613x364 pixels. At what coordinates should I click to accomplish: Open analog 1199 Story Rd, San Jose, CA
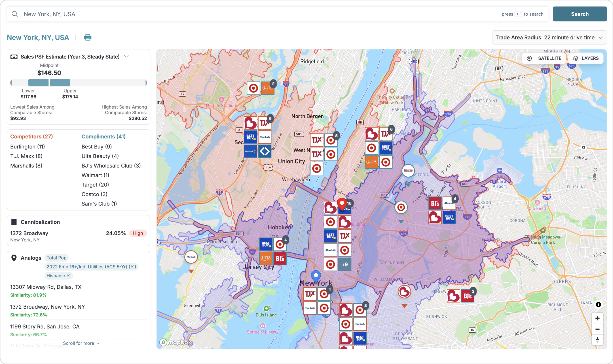click(45, 327)
